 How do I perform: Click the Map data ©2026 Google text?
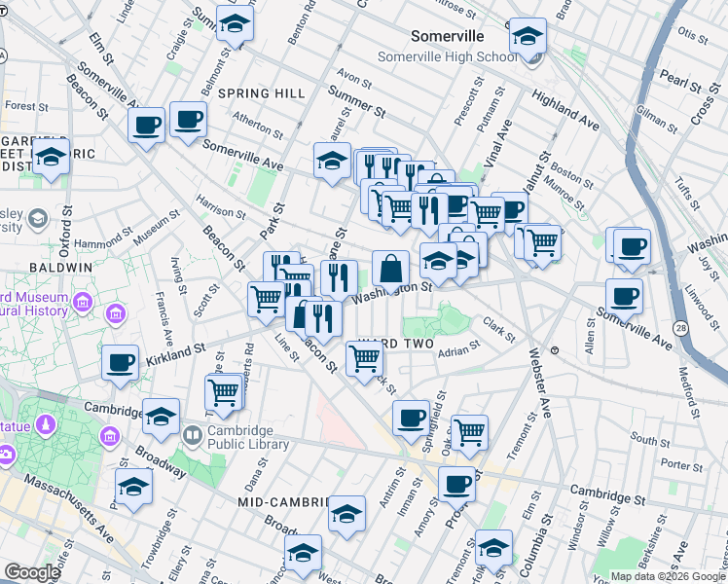[668, 576]
